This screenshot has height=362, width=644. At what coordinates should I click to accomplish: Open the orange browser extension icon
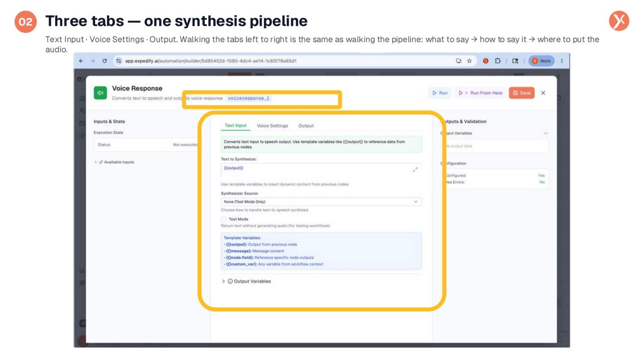(486, 61)
